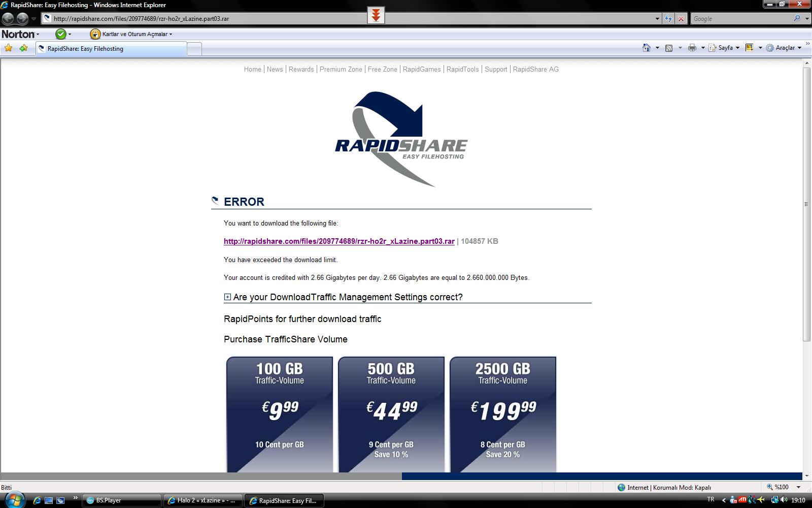Screen dimensions: 812x508
Task: Open the Support navigation link
Action: [x=496, y=69]
